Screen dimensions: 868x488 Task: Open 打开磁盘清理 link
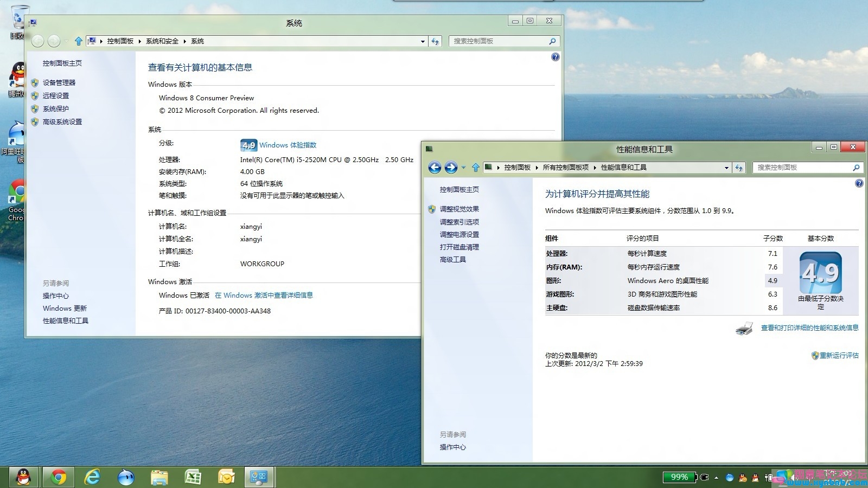pos(459,247)
